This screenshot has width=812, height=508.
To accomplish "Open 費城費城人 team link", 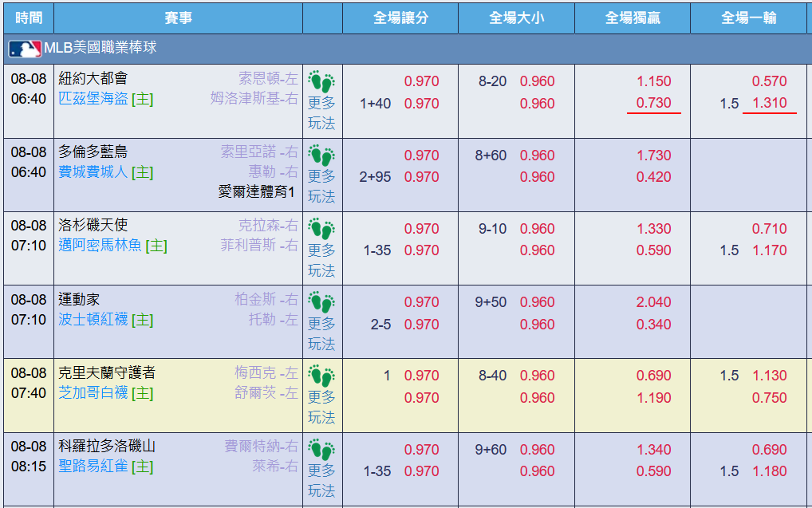I will (x=93, y=172).
